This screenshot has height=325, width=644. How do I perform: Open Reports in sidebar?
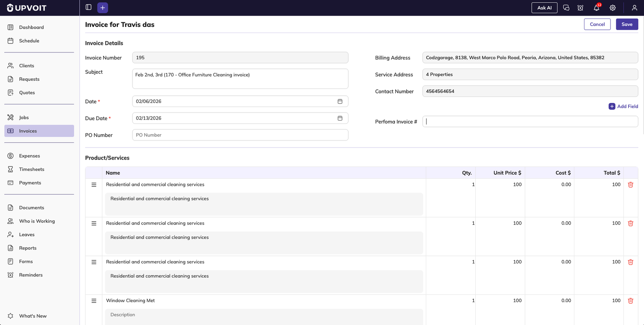point(39,248)
